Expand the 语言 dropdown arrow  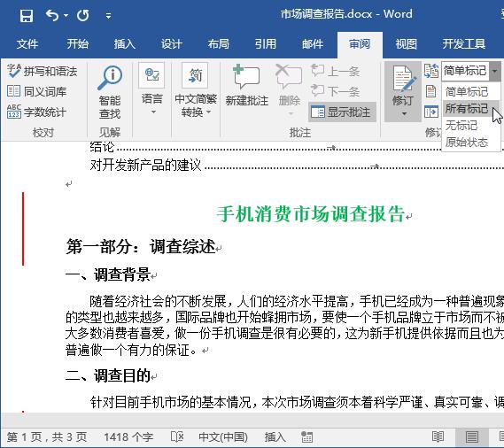(x=153, y=112)
